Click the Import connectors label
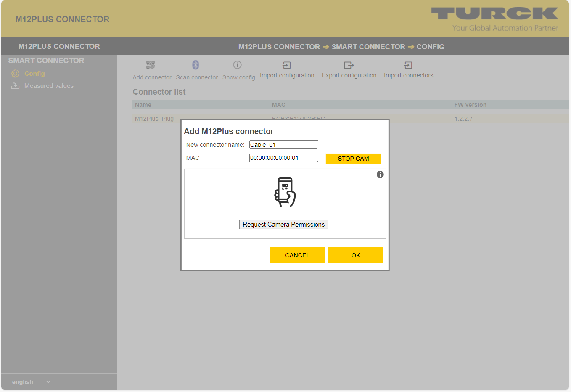The width and height of the screenshot is (571, 392). (x=408, y=75)
